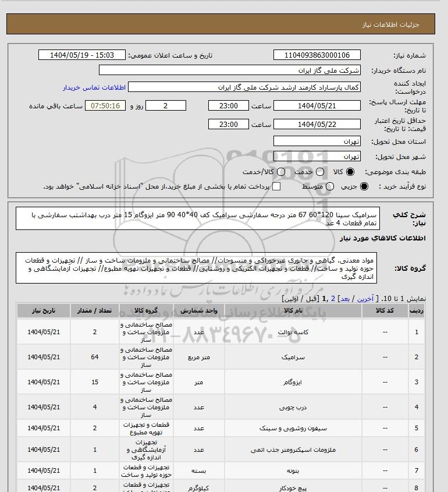
Task: Click the remaining days field showing 2
Action: pyautogui.click(x=166, y=105)
